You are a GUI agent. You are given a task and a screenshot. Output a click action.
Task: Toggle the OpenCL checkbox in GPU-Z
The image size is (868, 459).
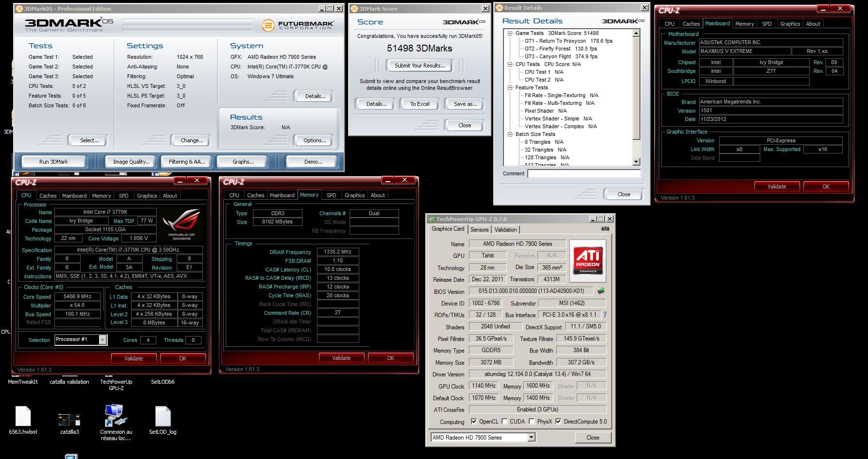coord(474,422)
